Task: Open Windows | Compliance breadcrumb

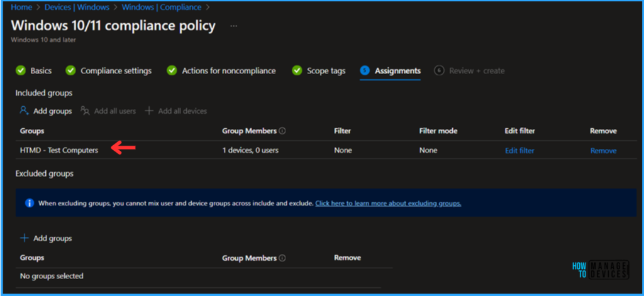Action: [162, 8]
